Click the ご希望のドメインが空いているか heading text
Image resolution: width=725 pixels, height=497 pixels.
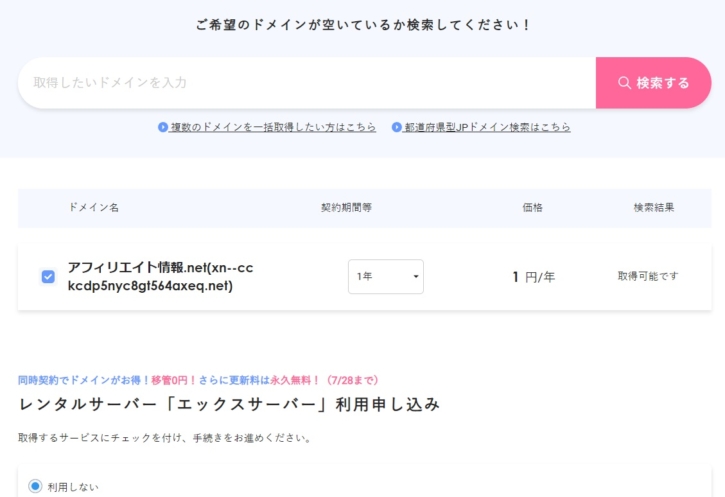tap(362, 25)
